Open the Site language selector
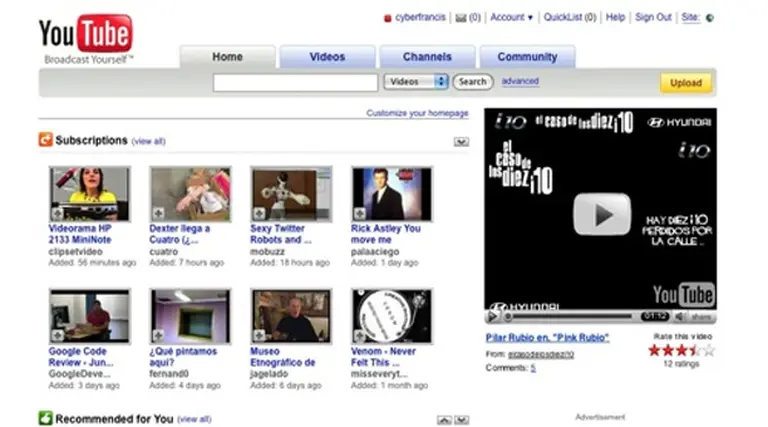Viewport: 768px width, 427px height. point(690,18)
